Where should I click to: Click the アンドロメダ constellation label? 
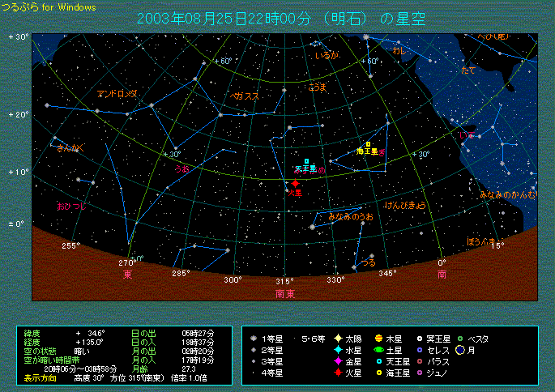[116, 94]
